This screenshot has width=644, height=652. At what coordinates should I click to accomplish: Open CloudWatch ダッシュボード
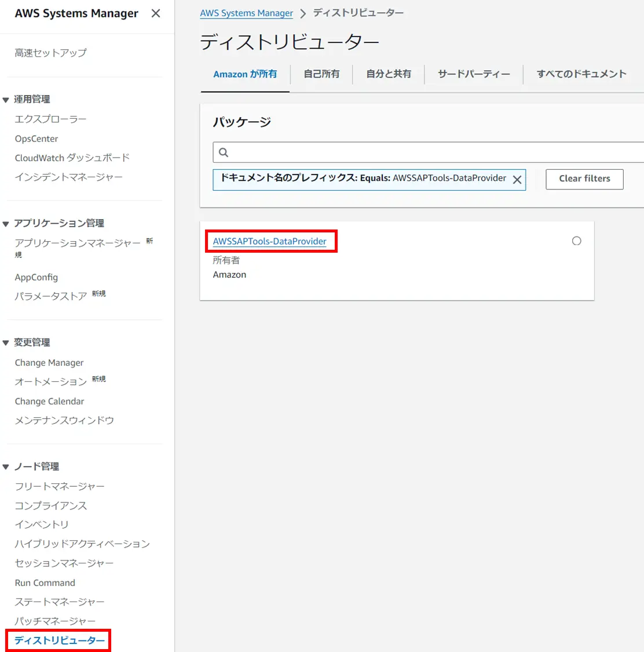tap(72, 158)
